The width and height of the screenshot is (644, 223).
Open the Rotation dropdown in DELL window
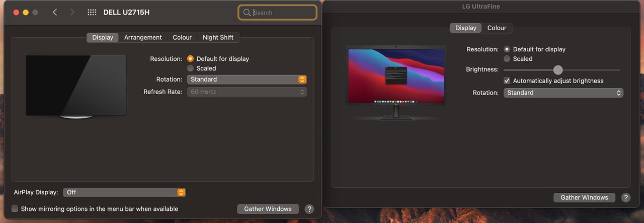(x=247, y=80)
